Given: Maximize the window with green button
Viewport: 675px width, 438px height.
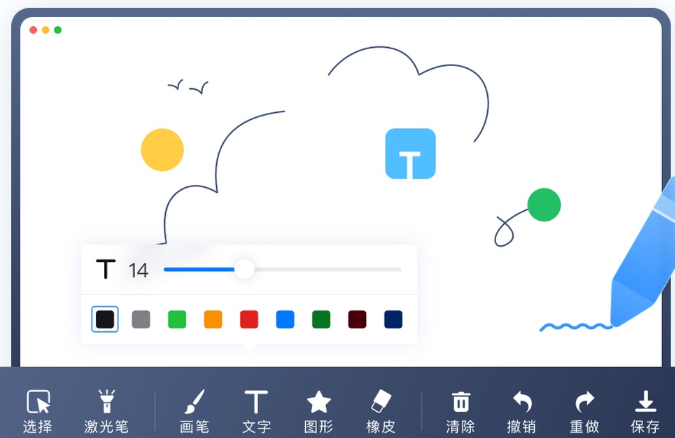Looking at the screenshot, I should [x=58, y=30].
